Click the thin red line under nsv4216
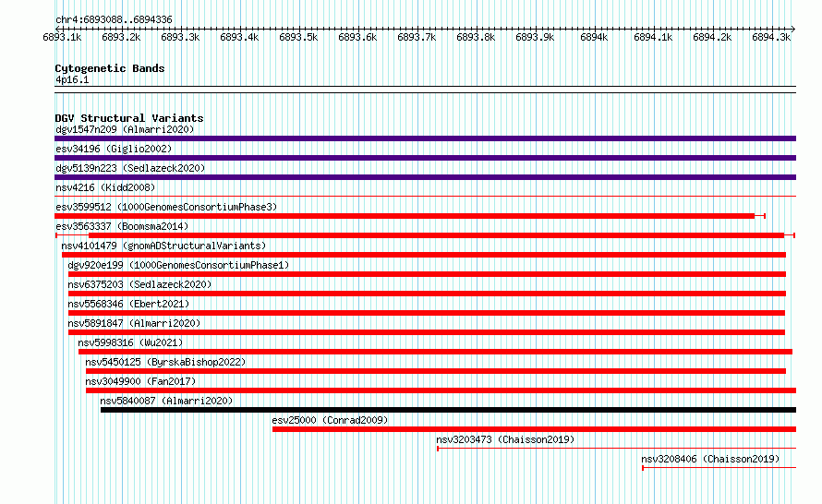The height and width of the screenshot is (504, 822). 425,197
